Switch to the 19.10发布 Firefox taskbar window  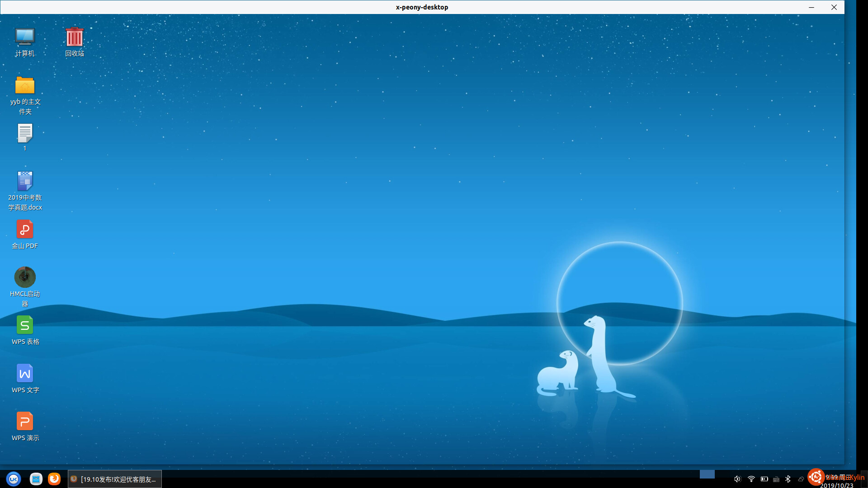tap(115, 479)
